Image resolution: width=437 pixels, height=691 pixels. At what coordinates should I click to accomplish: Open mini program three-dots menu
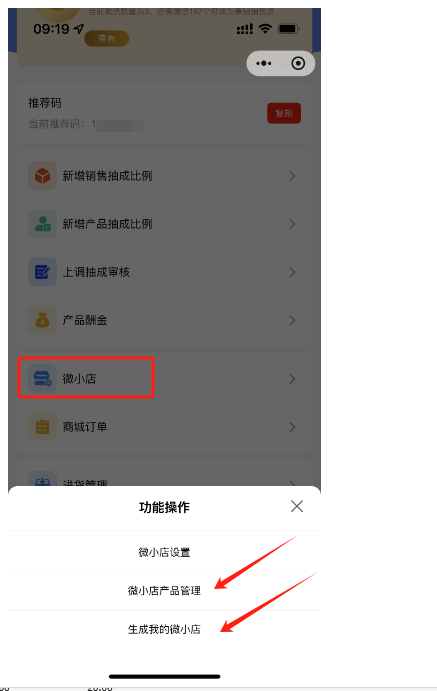pyautogui.click(x=264, y=63)
